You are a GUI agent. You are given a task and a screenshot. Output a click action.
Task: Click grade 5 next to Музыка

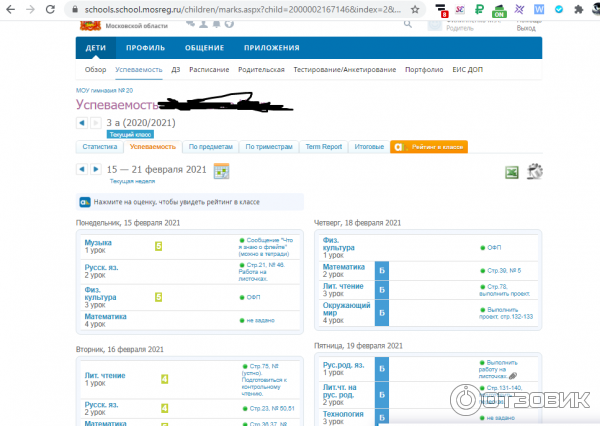pyautogui.click(x=158, y=246)
